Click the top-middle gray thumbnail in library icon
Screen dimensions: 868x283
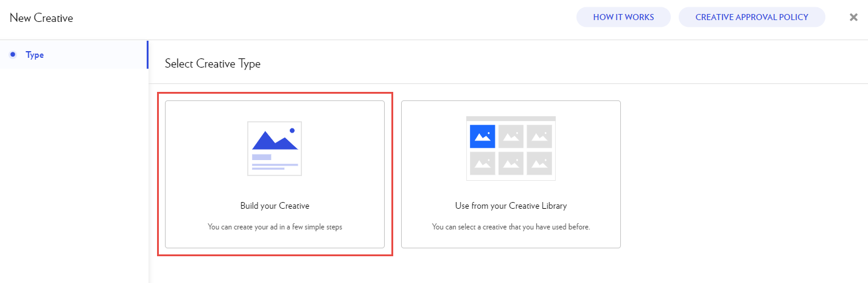(x=511, y=136)
